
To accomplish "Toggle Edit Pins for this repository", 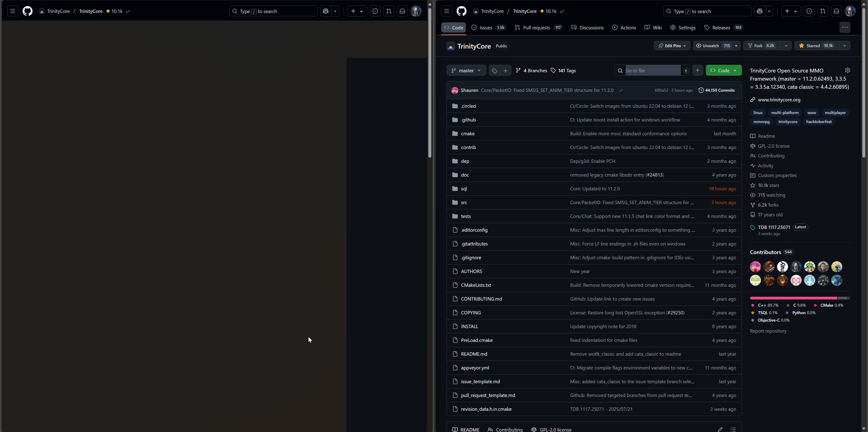I will tap(672, 45).
